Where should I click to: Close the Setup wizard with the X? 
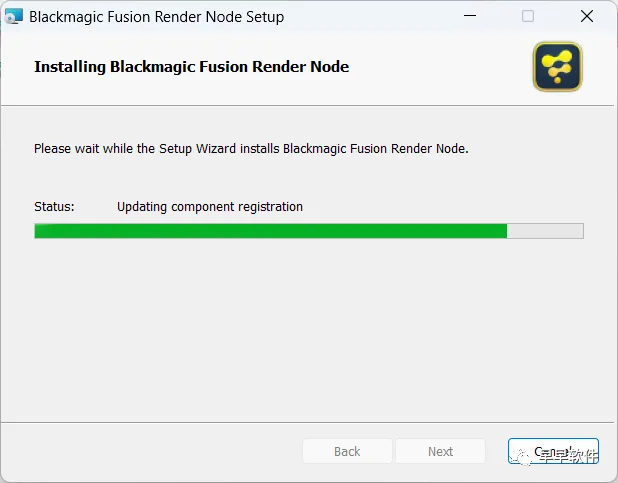pyautogui.click(x=586, y=16)
